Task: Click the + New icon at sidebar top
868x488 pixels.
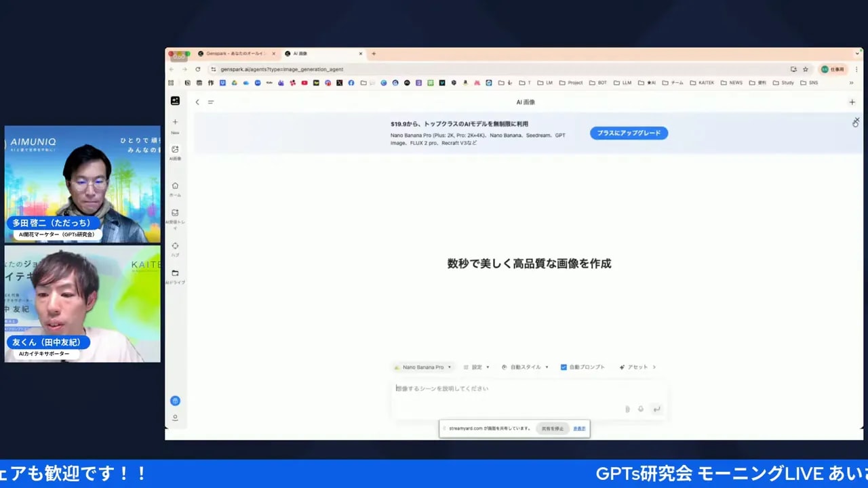Action: pyautogui.click(x=175, y=123)
